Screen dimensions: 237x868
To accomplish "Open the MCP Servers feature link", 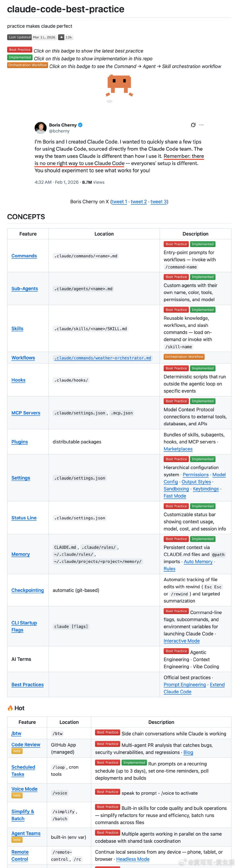I will 26,413.
